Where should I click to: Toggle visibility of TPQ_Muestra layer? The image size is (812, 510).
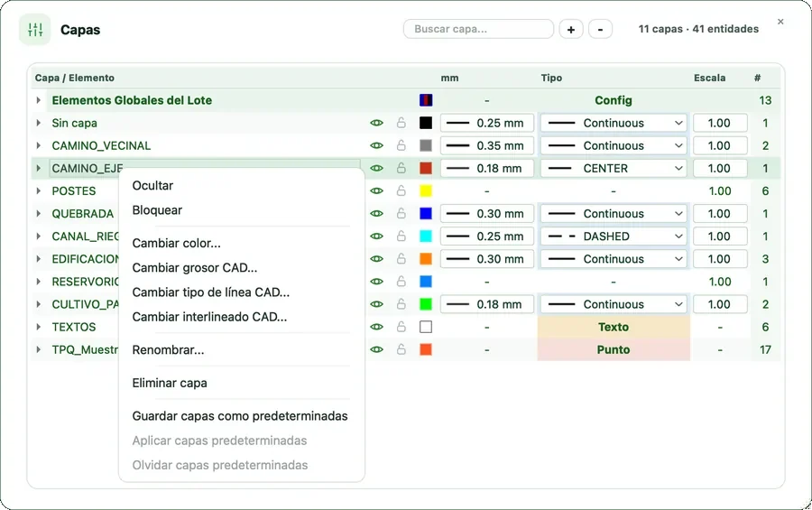[x=376, y=349]
